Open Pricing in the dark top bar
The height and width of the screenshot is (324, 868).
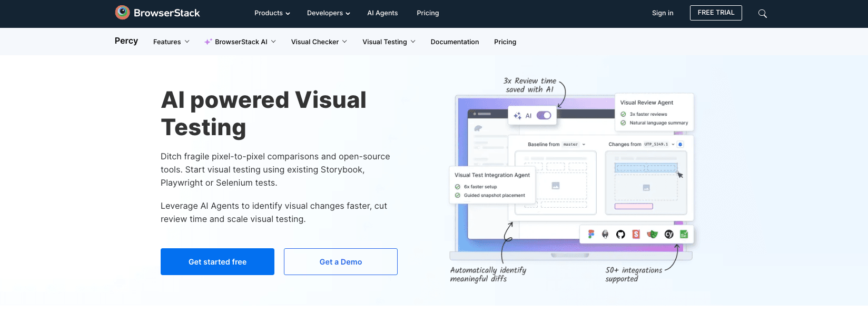point(428,13)
